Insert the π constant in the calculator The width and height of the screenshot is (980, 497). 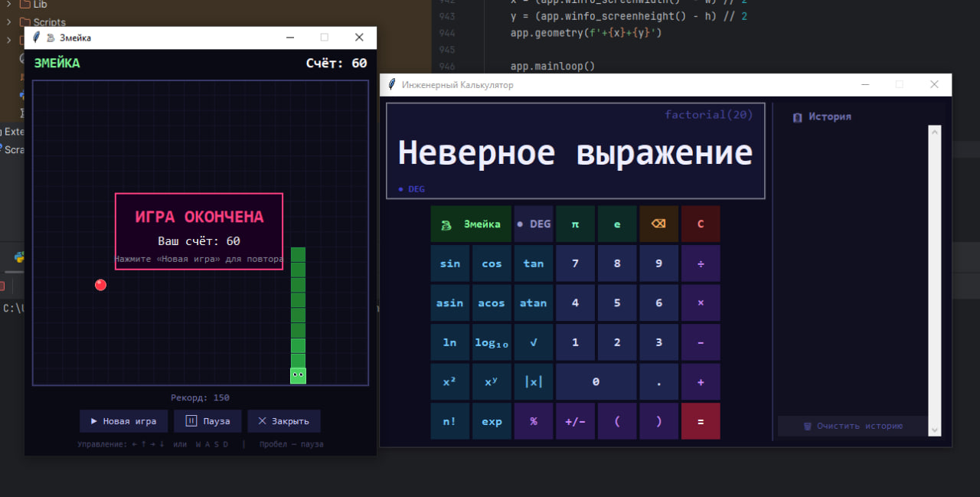[x=575, y=224]
